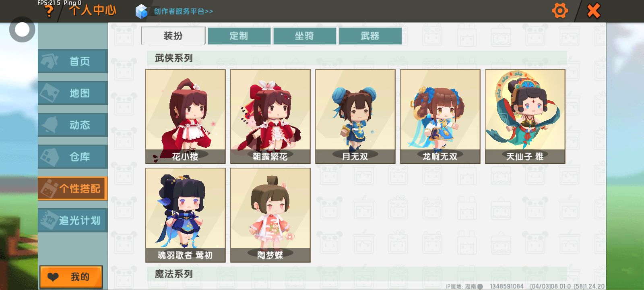Viewport: 644px width, 290px height.
Task: Open settings via the orange gear icon
Action: (560, 11)
